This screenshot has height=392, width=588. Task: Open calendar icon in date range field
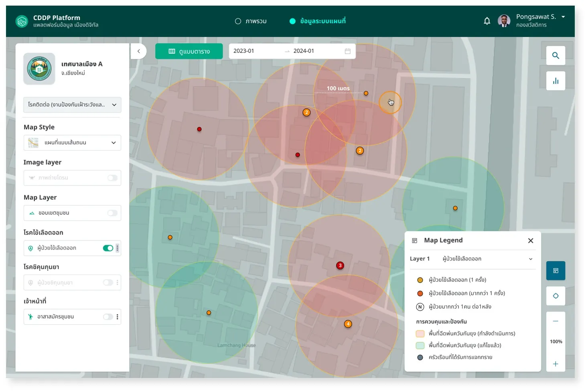pos(347,51)
